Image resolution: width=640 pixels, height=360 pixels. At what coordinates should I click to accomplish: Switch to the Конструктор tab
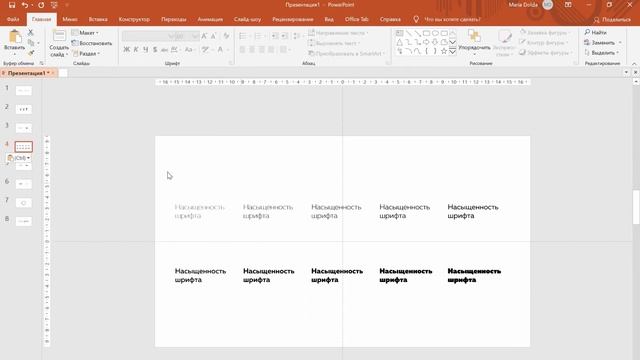coord(134,19)
